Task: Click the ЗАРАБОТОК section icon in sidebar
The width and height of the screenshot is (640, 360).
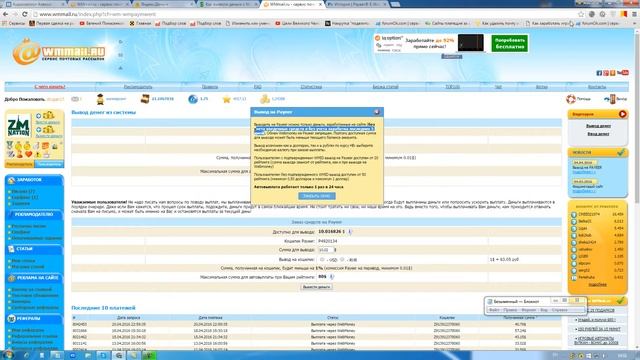Action: (x=11, y=180)
